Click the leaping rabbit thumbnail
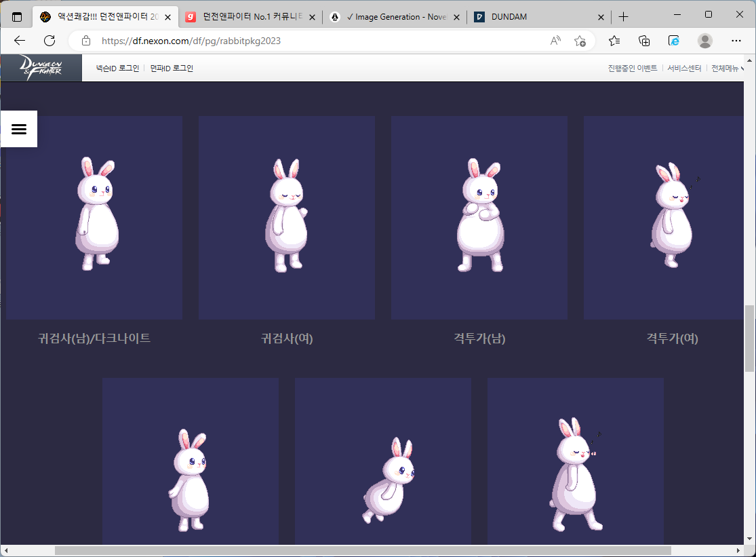 click(x=383, y=461)
